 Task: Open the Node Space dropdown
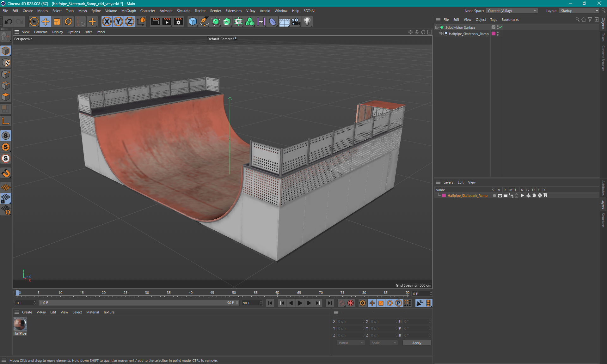click(x=512, y=11)
